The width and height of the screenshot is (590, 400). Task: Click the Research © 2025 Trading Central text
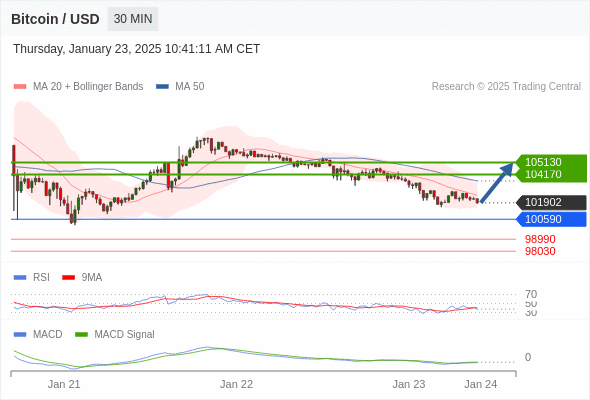point(506,87)
